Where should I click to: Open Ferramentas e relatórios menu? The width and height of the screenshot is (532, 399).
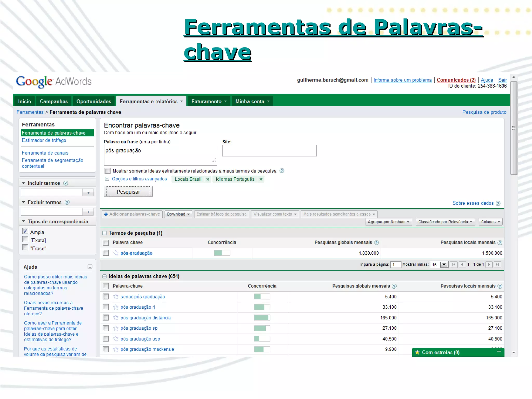pos(151,101)
